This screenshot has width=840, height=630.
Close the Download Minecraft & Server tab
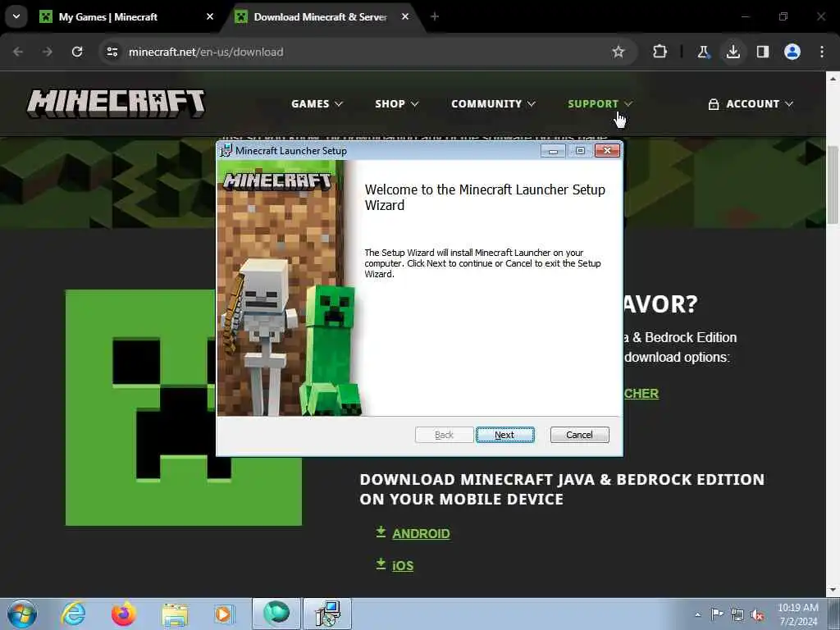(405, 16)
